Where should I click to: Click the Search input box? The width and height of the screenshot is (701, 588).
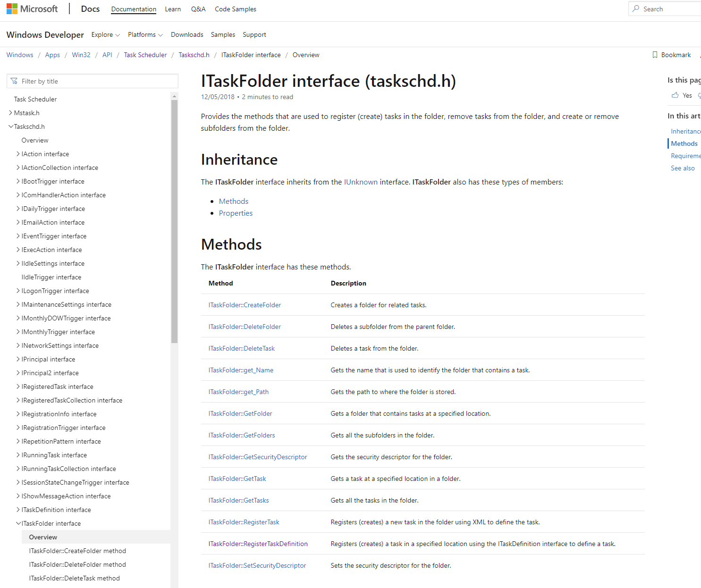665,8
